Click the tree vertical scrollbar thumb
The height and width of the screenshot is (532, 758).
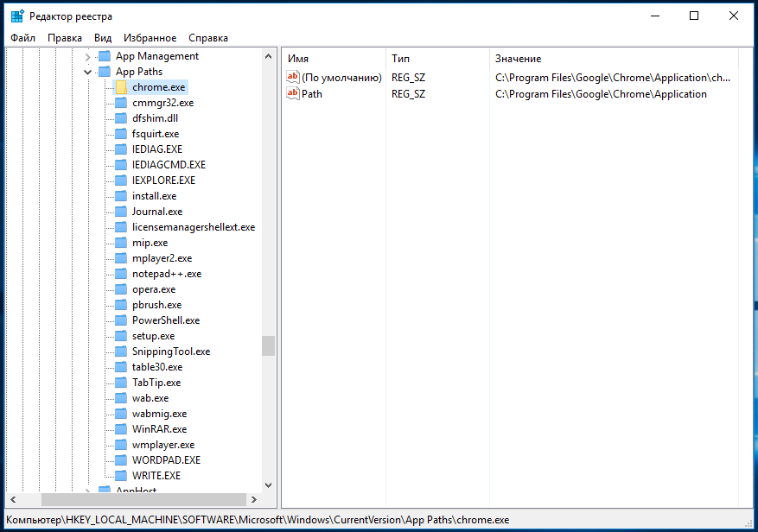pos(268,345)
